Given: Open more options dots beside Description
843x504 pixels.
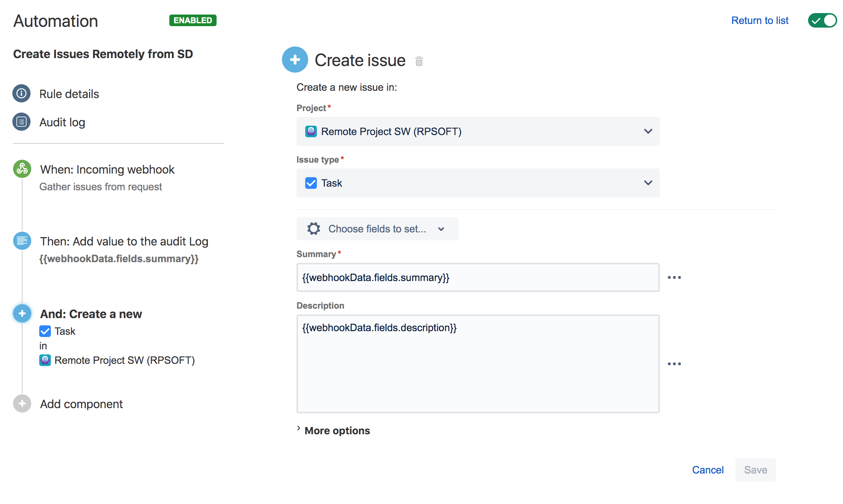Looking at the screenshot, I should [674, 364].
